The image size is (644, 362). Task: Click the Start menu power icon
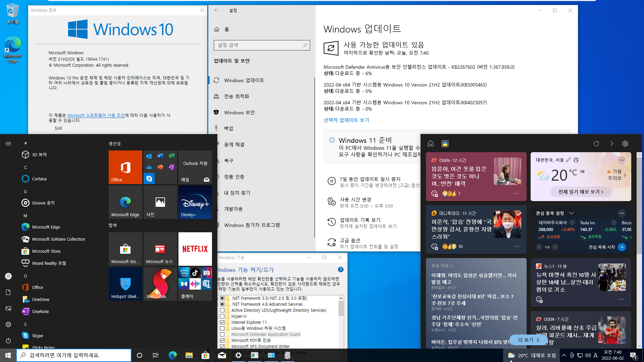tap(8, 341)
